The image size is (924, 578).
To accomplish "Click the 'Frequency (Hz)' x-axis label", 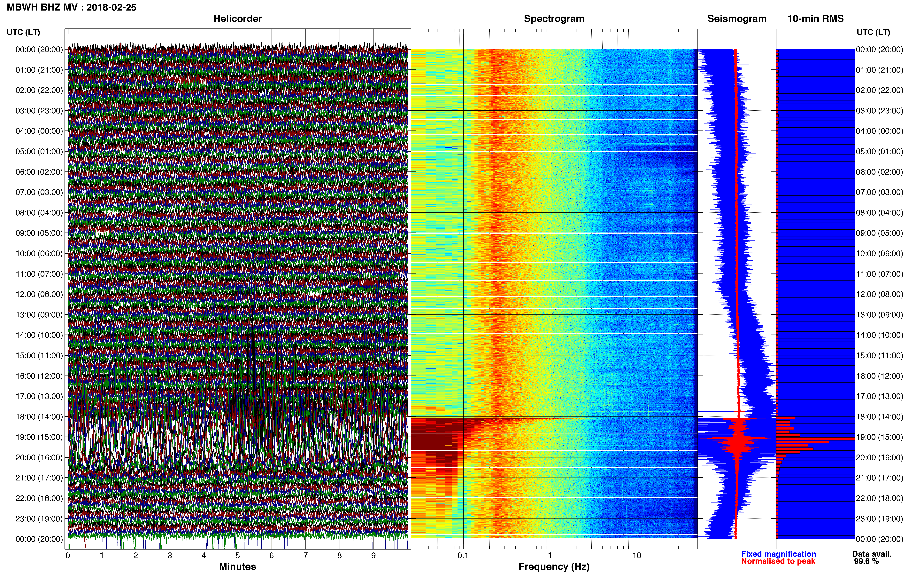I will [554, 566].
